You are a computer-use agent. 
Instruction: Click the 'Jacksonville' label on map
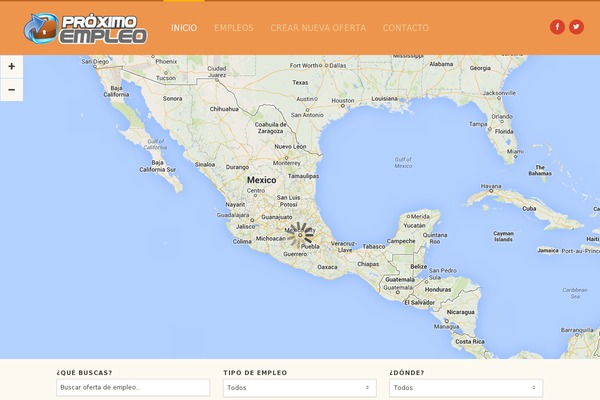click(499, 93)
